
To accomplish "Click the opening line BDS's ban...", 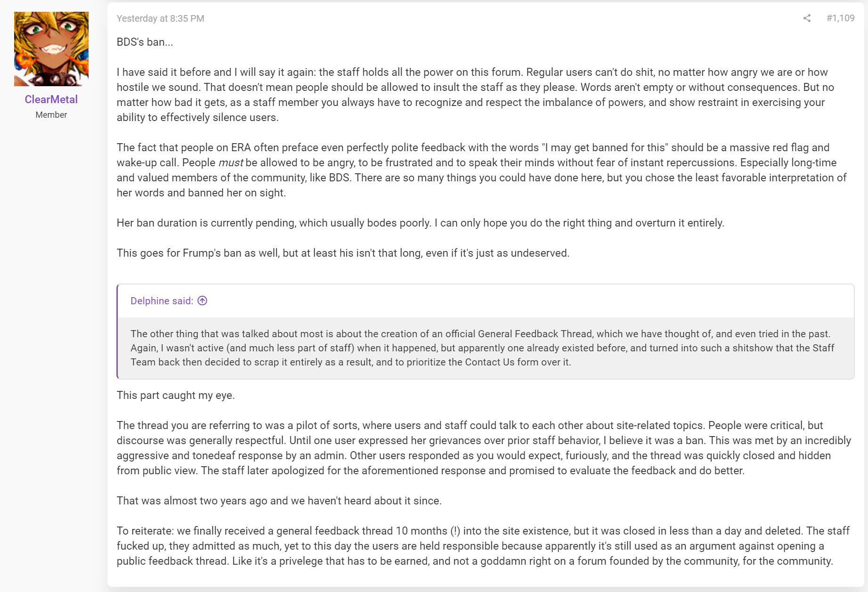I will pyautogui.click(x=145, y=42).
